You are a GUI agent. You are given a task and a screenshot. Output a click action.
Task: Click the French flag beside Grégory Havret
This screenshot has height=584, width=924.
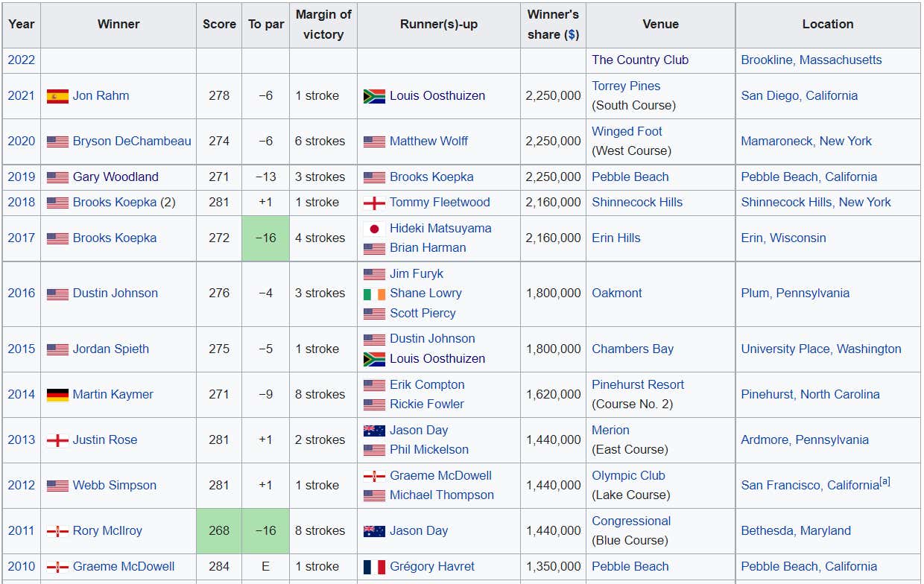coord(374,567)
